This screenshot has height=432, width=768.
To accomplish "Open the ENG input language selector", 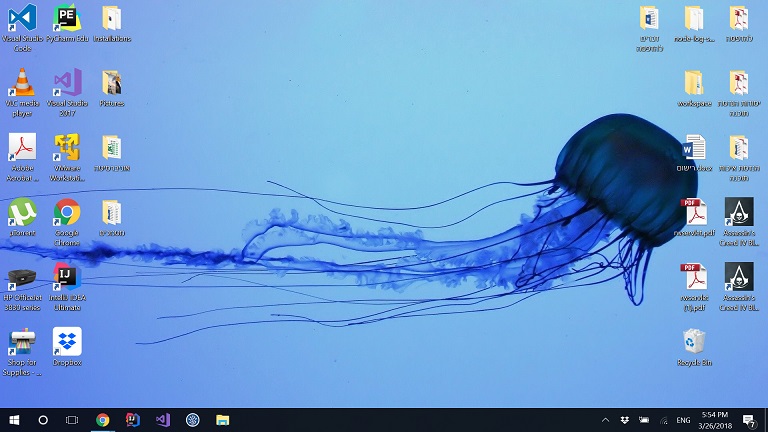I will click(684, 420).
